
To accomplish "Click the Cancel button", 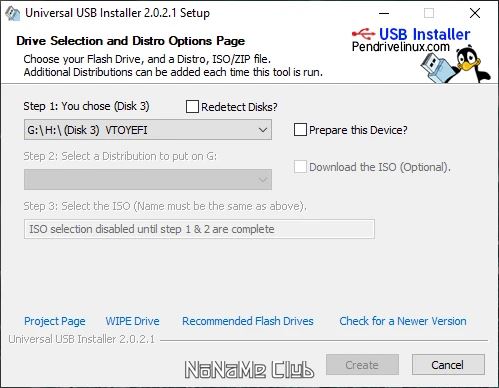I will (x=448, y=365).
